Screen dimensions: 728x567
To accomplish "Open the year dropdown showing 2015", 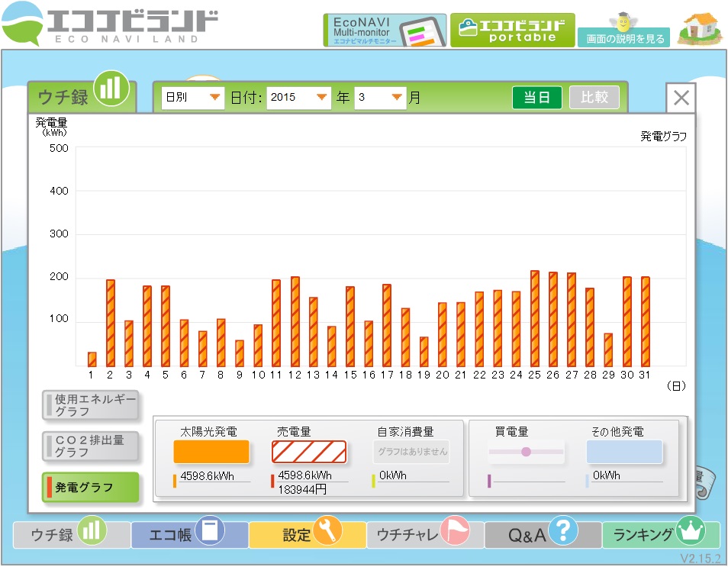I will (x=298, y=98).
